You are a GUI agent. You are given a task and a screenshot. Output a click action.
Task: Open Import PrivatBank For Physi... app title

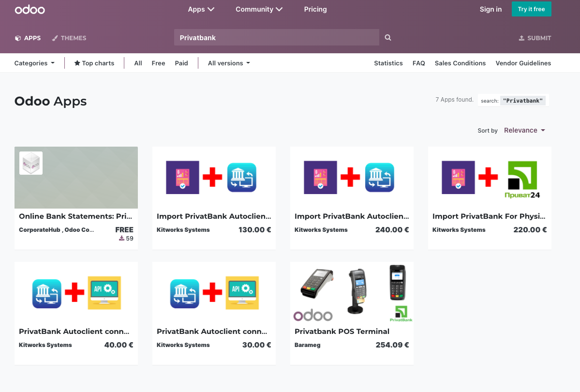[489, 216]
